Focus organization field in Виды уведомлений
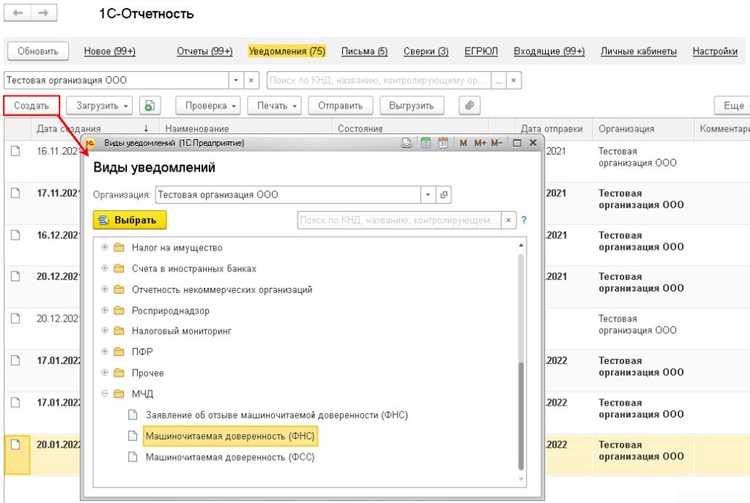 click(288, 195)
